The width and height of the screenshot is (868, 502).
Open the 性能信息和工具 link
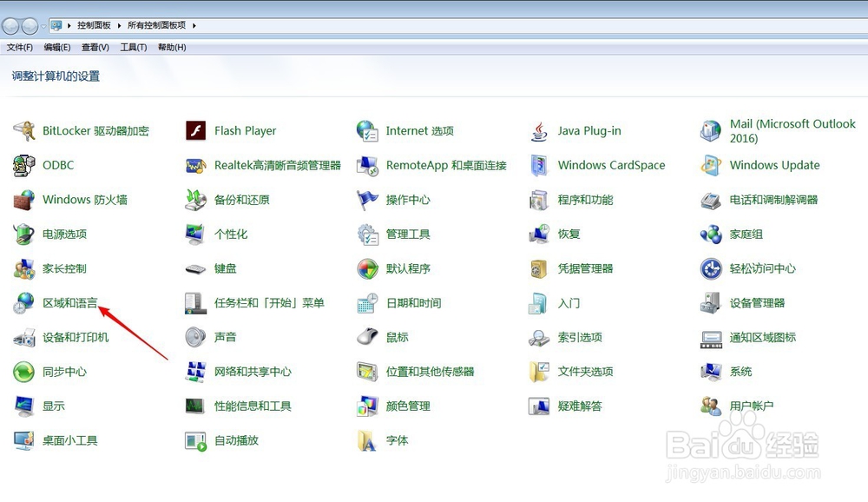coord(253,406)
